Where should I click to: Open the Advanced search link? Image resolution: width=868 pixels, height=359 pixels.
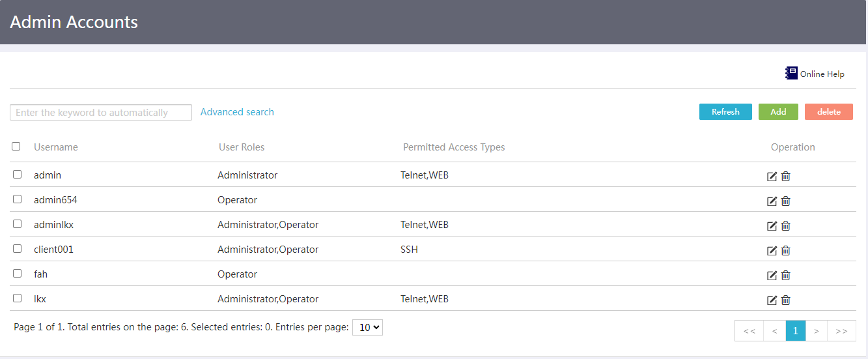[x=237, y=112]
